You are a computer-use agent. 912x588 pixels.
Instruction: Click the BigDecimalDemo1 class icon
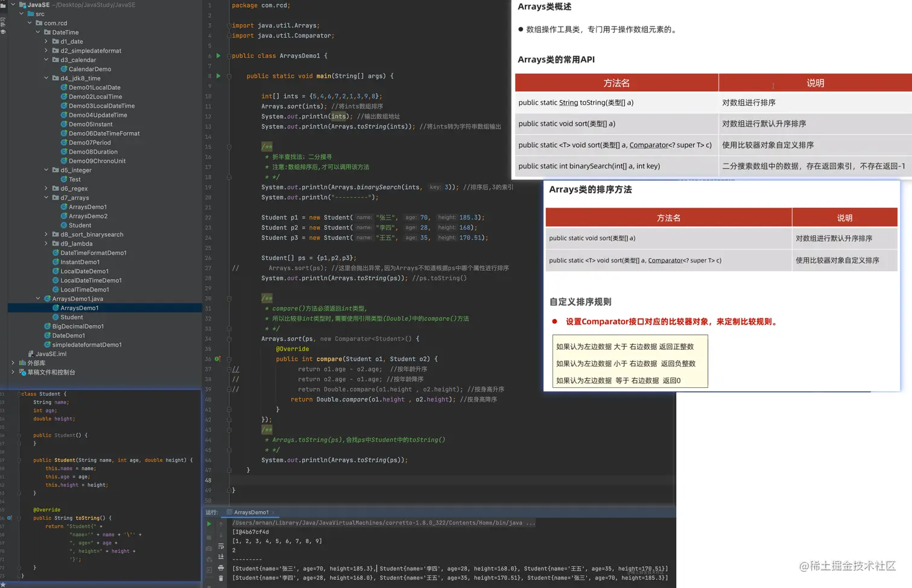tap(47, 326)
